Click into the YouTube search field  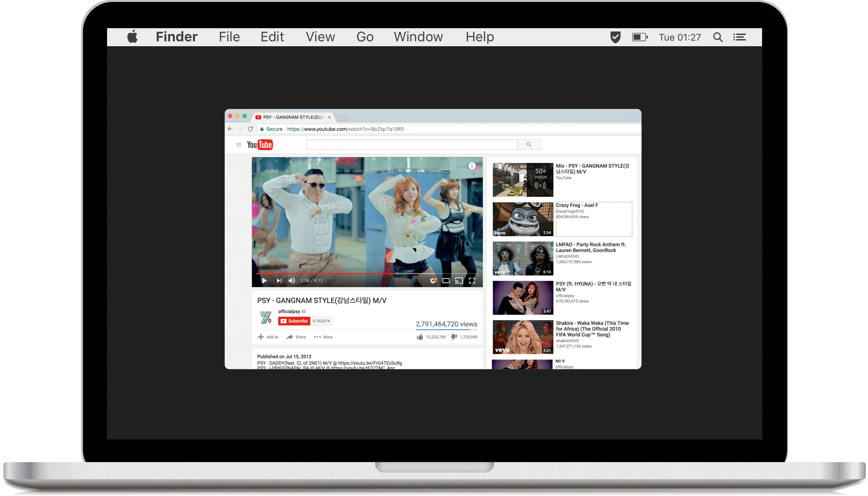tap(412, 145)
